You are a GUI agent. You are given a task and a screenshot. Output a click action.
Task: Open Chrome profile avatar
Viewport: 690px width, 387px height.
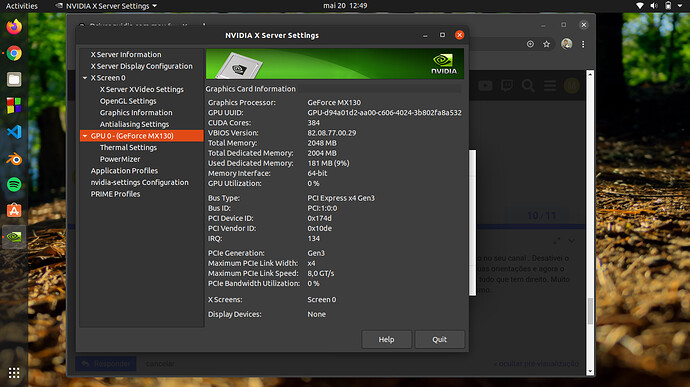pyautogui.click(x=566, y=44)
